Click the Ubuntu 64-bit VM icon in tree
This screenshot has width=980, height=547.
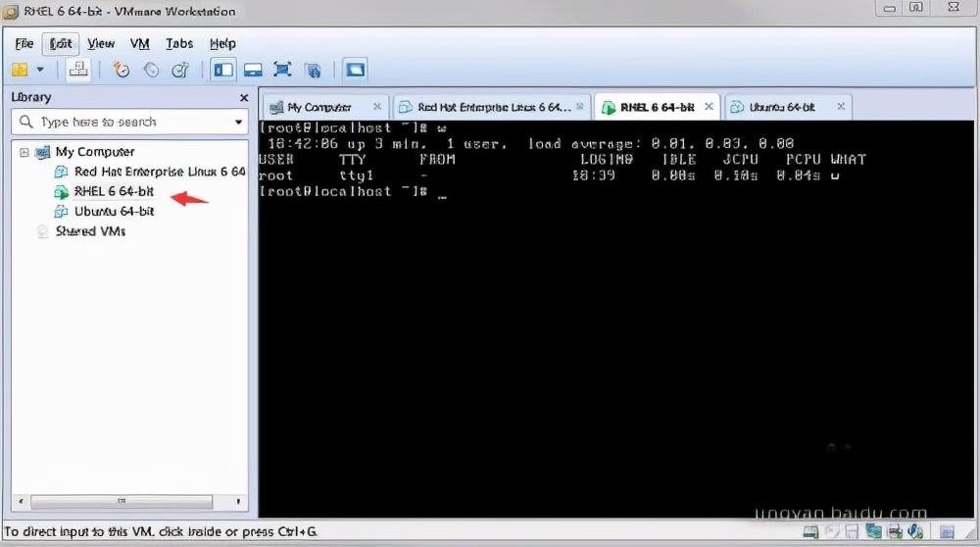[x=61, y=212]
